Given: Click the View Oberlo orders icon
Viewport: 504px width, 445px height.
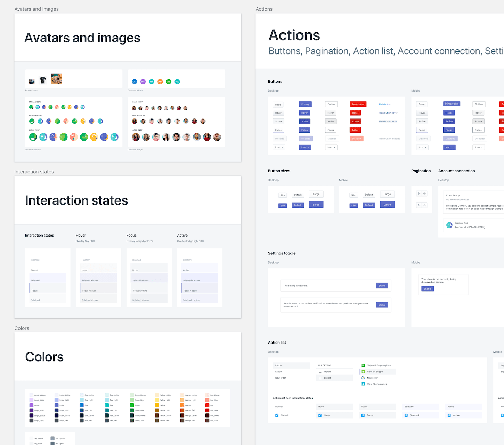Looking at the screenshot, I should pos(364,384).
